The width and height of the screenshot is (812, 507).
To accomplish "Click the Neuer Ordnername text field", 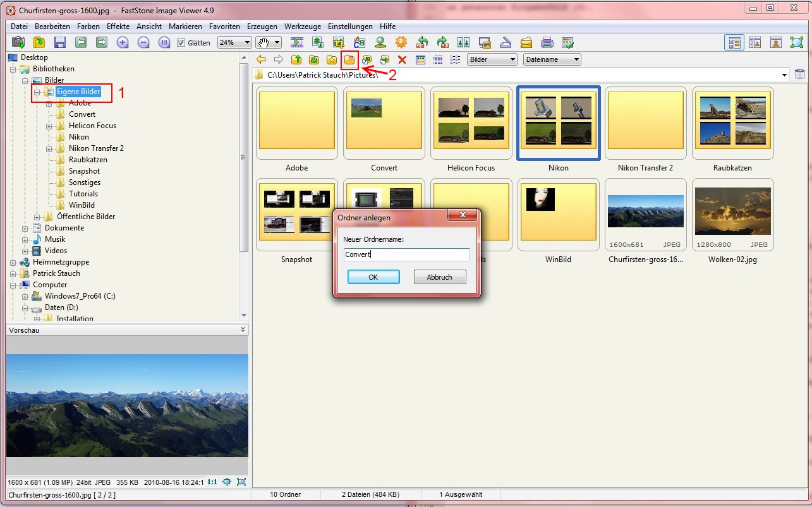I will pos(407,254).
